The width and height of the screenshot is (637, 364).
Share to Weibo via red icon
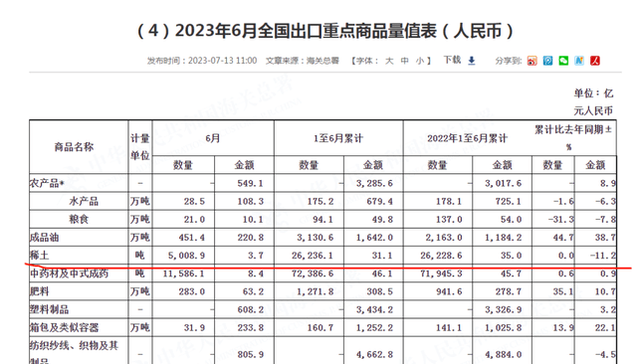pyautogui.click(x=532, y=61)
